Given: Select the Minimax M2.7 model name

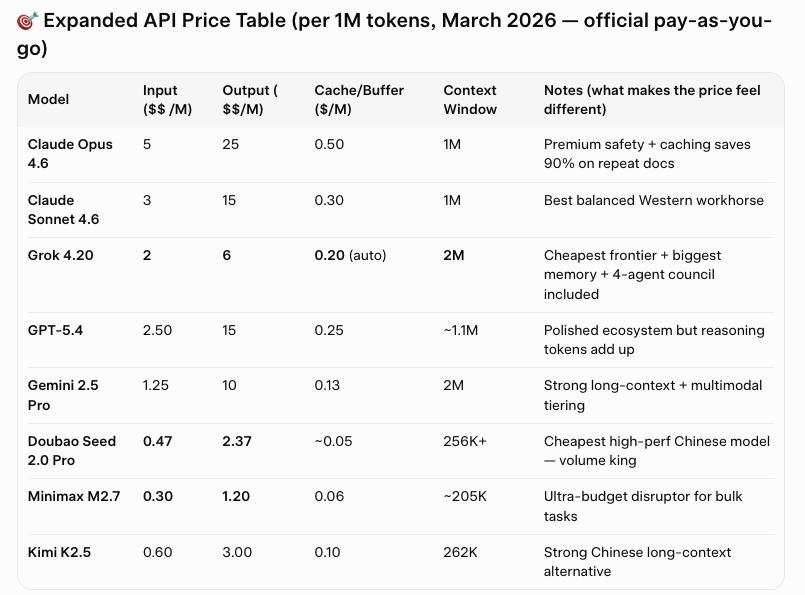Looking at the screenshot, I should click(x=74, y=497).
